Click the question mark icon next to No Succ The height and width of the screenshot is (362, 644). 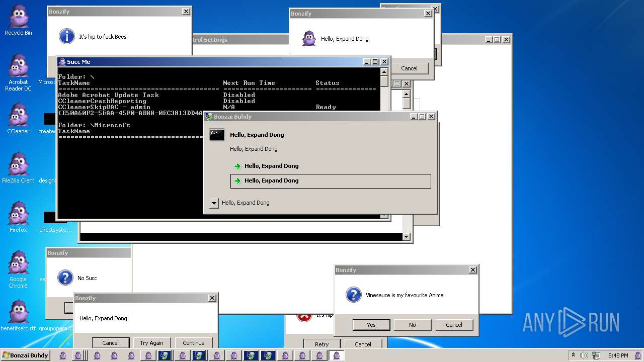point(65,278)
